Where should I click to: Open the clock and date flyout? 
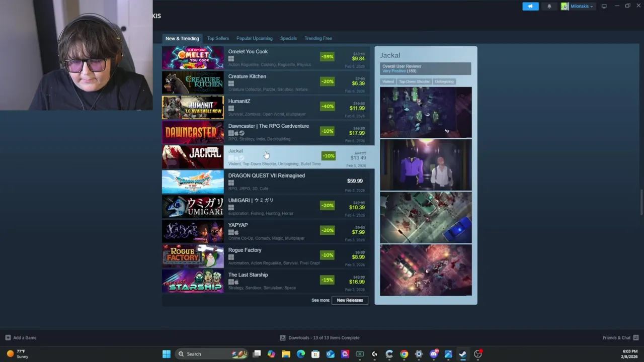point(629,354)
